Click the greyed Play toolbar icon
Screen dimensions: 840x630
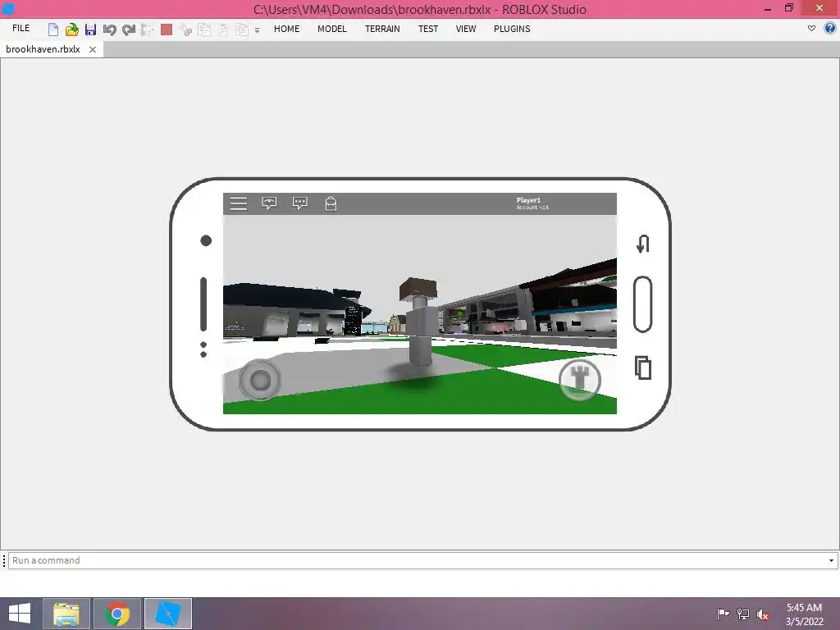coord(148,30)
